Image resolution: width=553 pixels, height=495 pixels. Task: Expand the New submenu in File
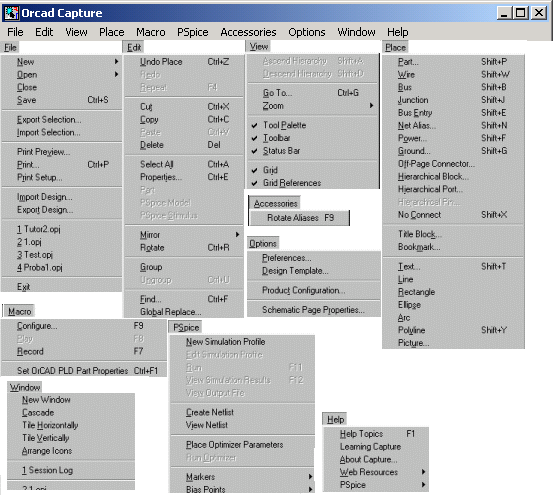point(117,62)
